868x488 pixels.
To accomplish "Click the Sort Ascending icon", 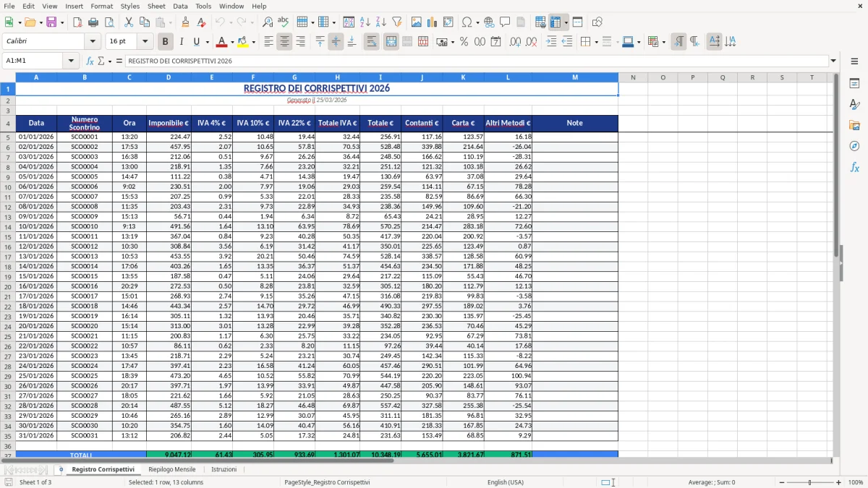I will point(365,22).
